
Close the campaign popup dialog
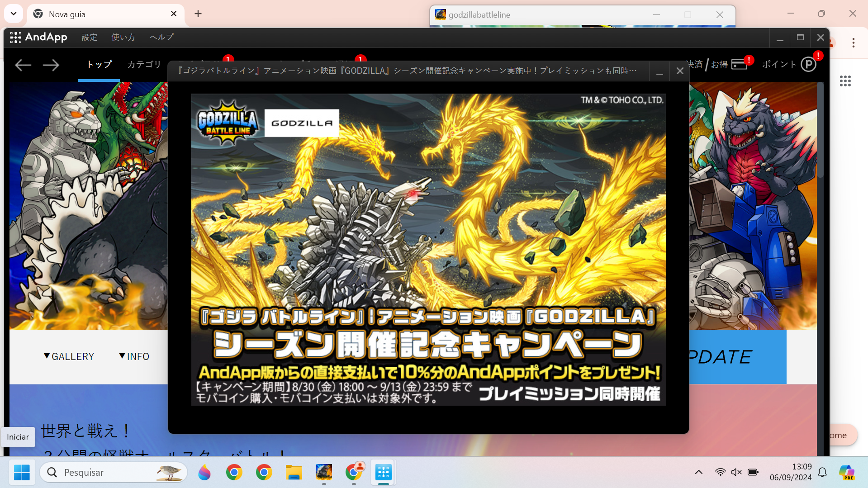[x=679, y=71]
